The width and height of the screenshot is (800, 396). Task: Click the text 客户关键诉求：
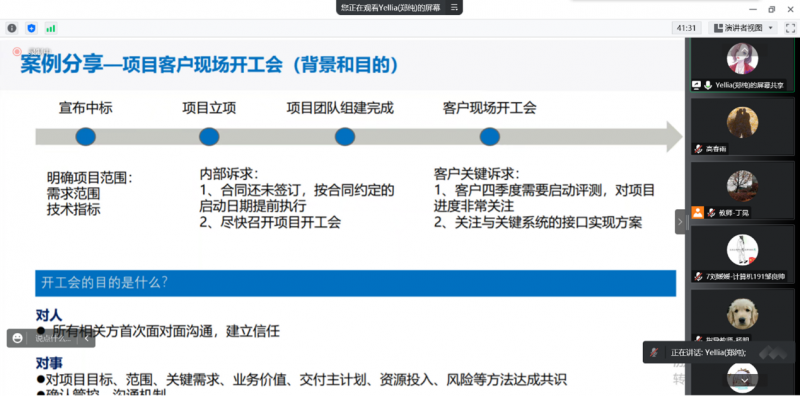[477, 174]
